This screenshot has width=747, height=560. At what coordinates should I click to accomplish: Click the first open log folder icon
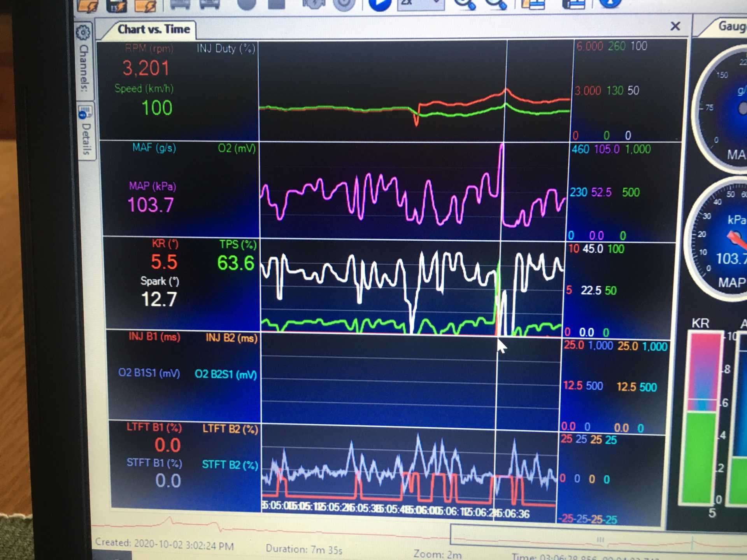87,5
